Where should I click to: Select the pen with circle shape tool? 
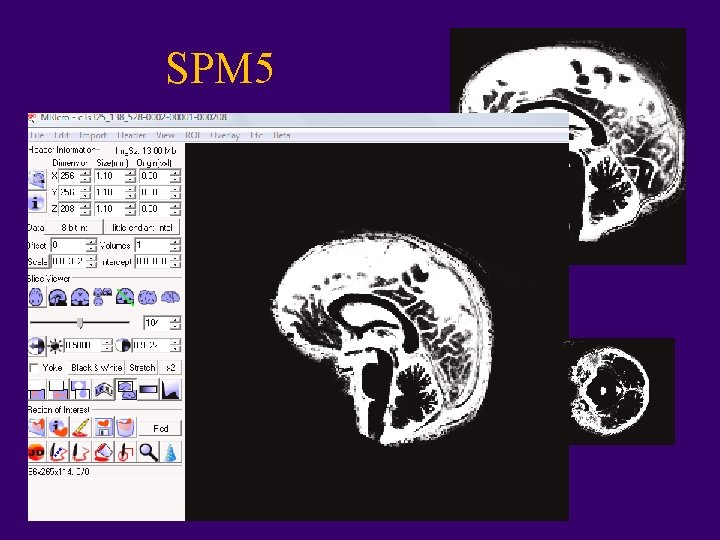click(x=125, y=452)
